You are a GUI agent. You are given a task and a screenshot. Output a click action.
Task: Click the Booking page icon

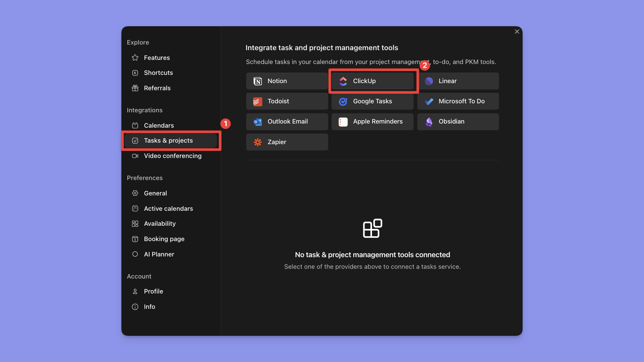135,239
